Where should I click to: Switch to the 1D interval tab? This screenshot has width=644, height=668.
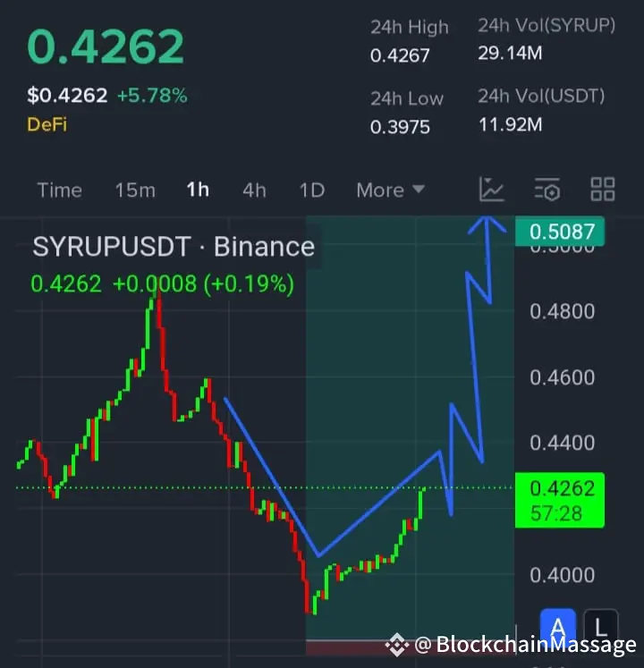(312, 190)
